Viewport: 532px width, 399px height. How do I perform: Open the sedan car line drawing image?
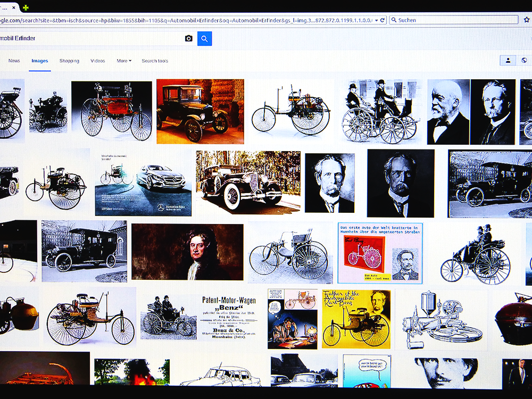coord(222,373)
